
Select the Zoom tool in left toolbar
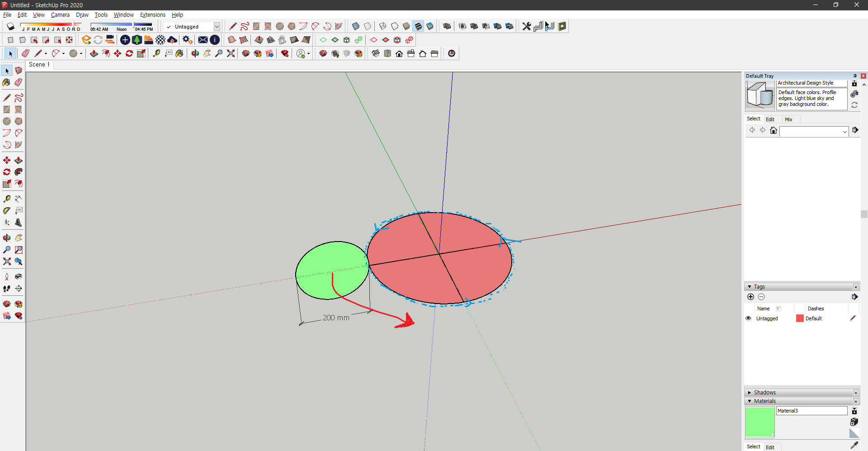(x=6, y=250)
